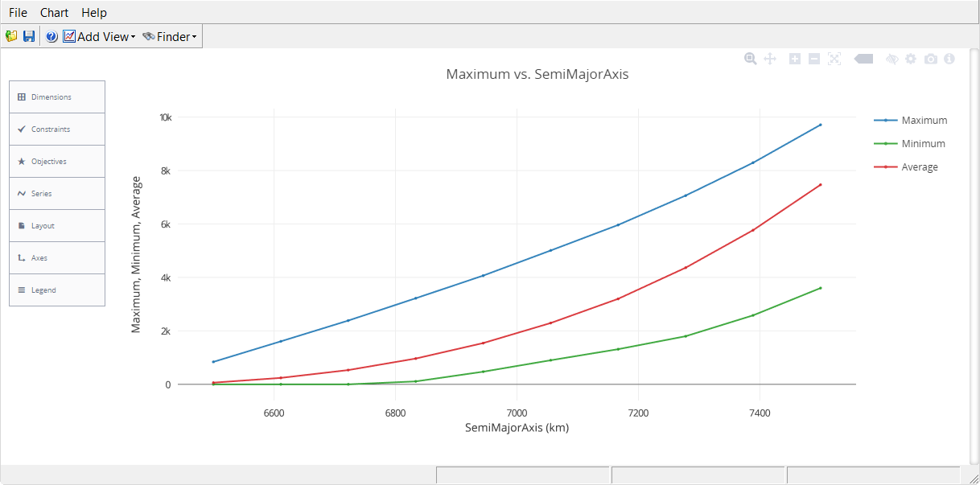The image size is (980, 485).
Task: Click the camera icon to download plot
Action: pos(931,59)
